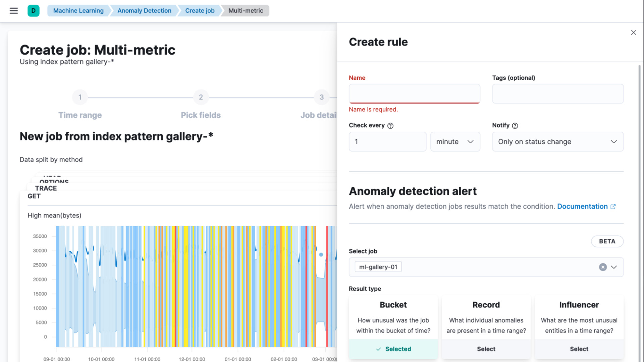The image size is (644, 362).
Task: Open the 'Notify' help tooltip icon
Action: [x=516, y=126]
